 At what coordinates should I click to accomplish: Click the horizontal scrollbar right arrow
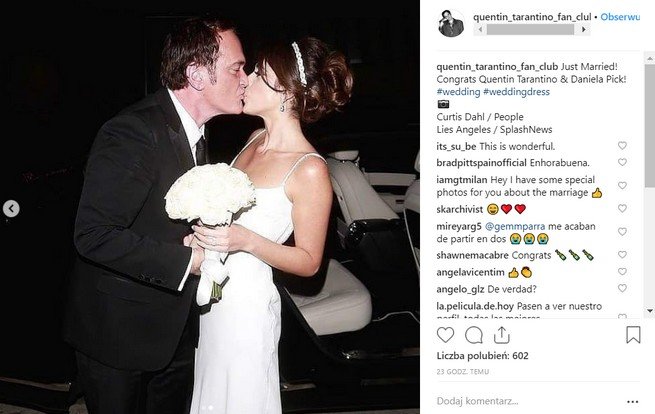[x=584, y=29]
